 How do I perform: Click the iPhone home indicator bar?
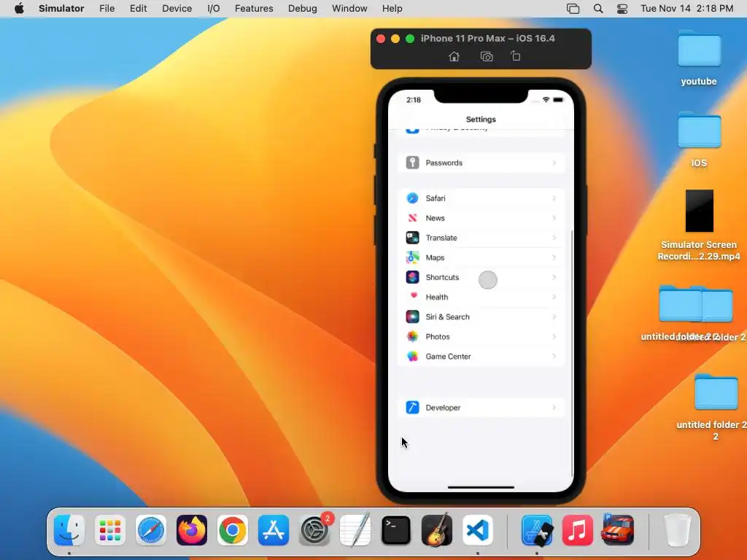pos(481,487)
